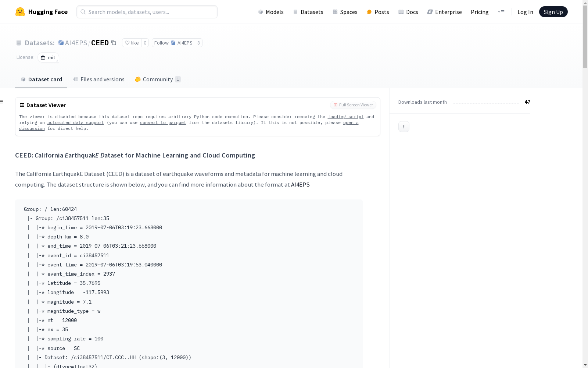
Task: Click the open a discussion link
Action: (351, 123)
